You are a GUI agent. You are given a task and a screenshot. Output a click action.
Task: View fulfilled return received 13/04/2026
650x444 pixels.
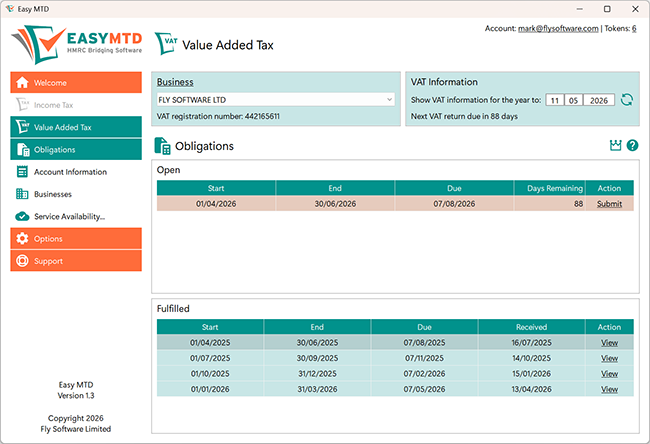[609, 389]
